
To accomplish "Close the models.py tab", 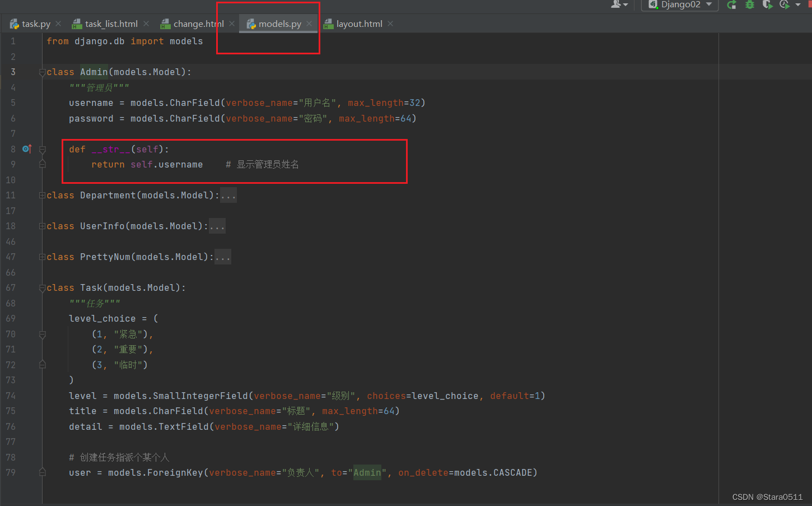I will [x=309, y=24].
